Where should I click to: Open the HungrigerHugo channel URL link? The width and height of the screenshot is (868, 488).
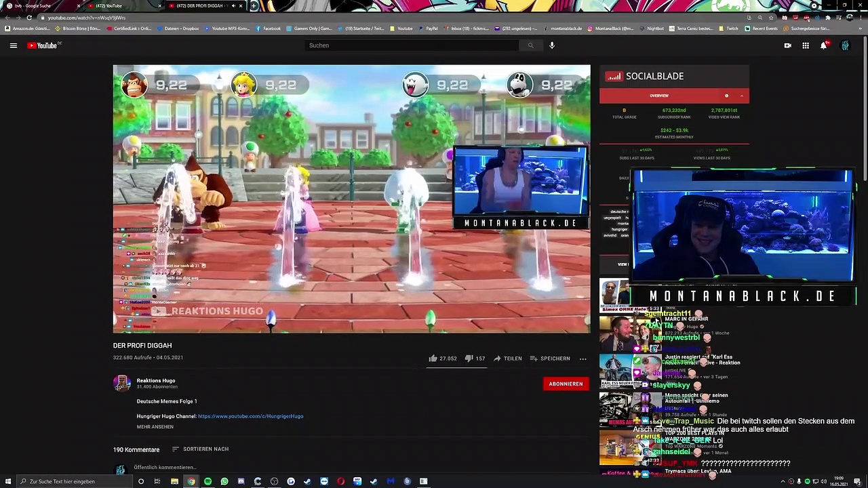250,416
